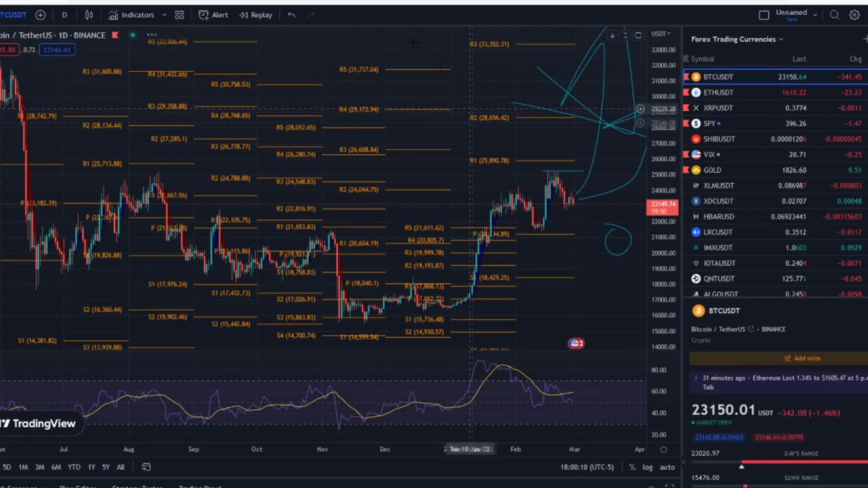Click the Save layout link

click(x=791, y=20)
